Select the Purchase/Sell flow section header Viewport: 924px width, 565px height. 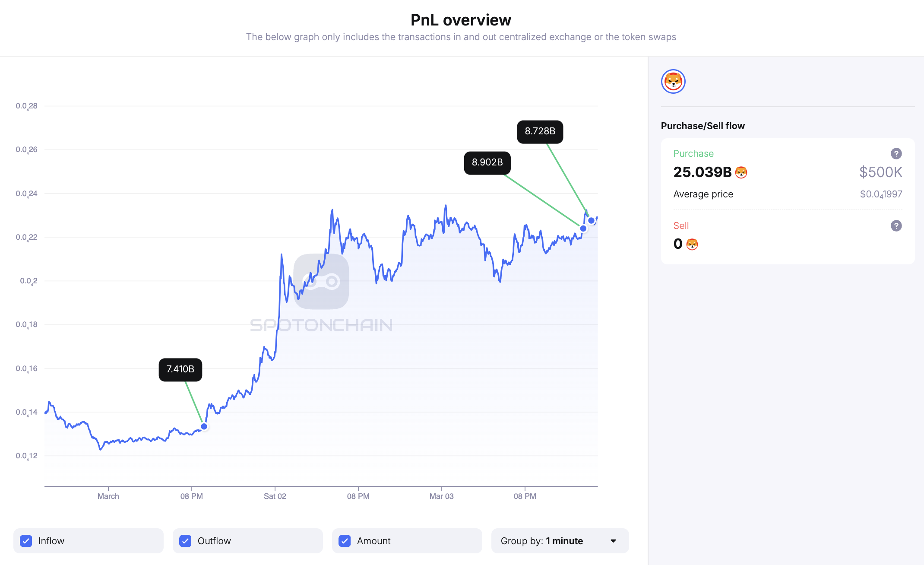(702, 126)
